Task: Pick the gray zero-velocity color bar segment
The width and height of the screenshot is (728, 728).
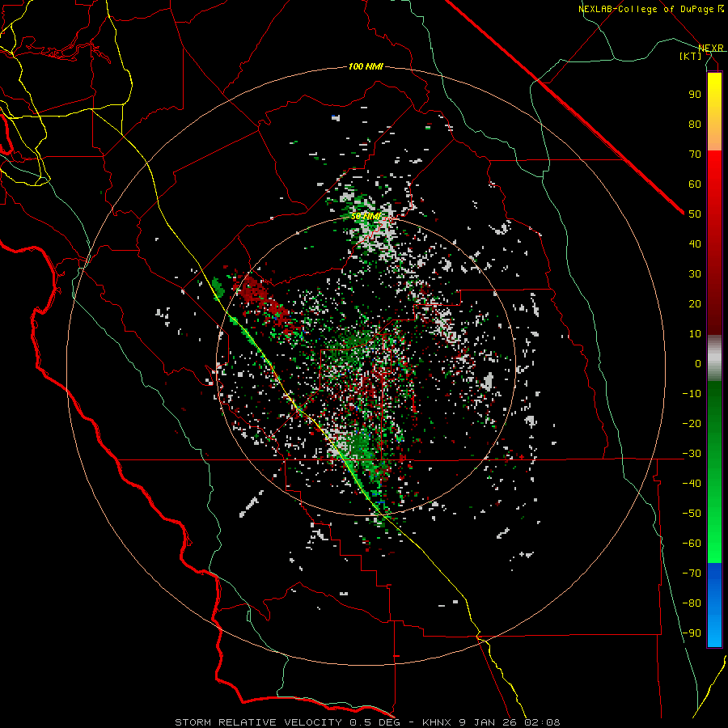Action: pos(714,358)
